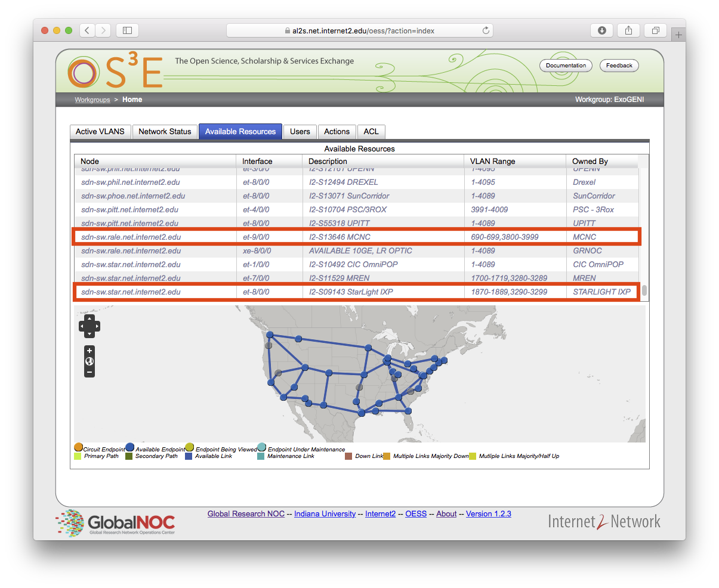Open the Safari share icon

[x=628, y=30]
